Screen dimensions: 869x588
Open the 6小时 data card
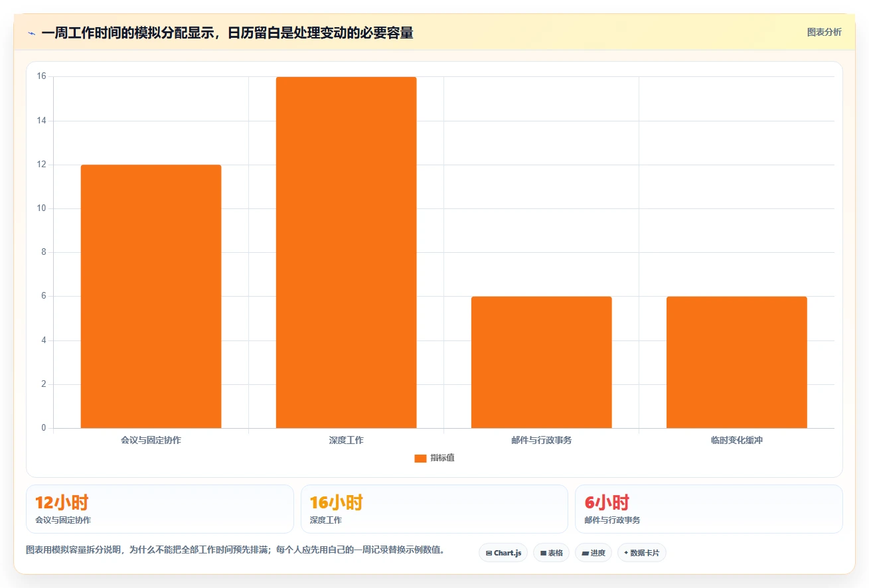pos(709,509)
